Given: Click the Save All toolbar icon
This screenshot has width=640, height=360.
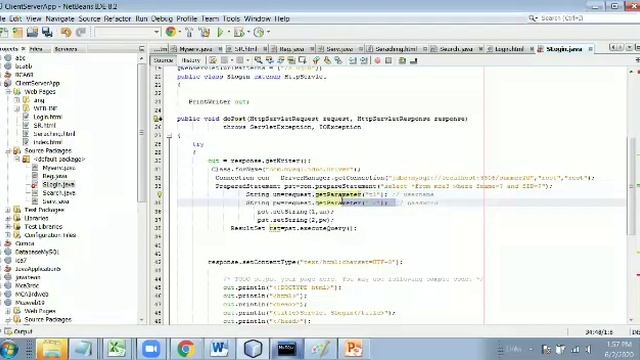Looking at the screenshot, I should click(47, 32).
